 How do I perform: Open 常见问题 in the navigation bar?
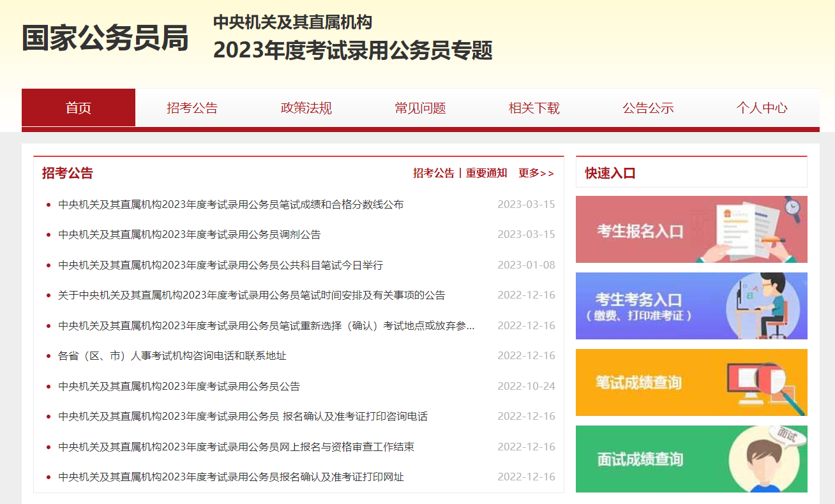coord(420,108)
